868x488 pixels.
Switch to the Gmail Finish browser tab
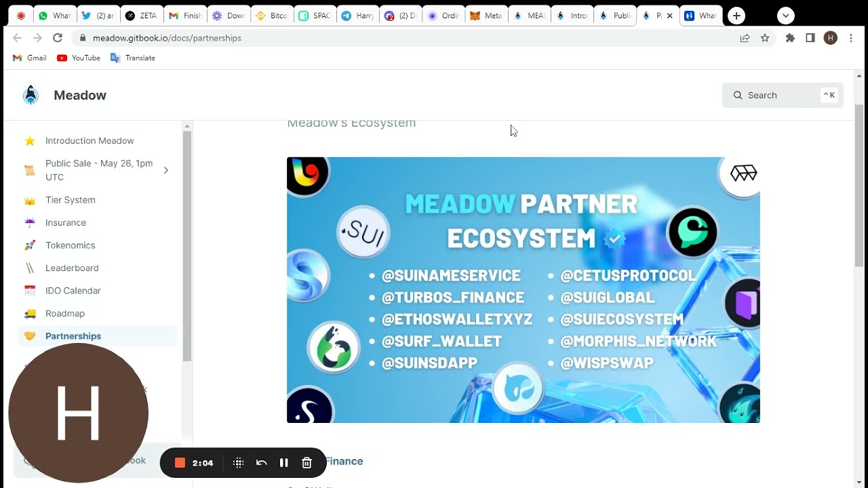[x=184, y=16]
